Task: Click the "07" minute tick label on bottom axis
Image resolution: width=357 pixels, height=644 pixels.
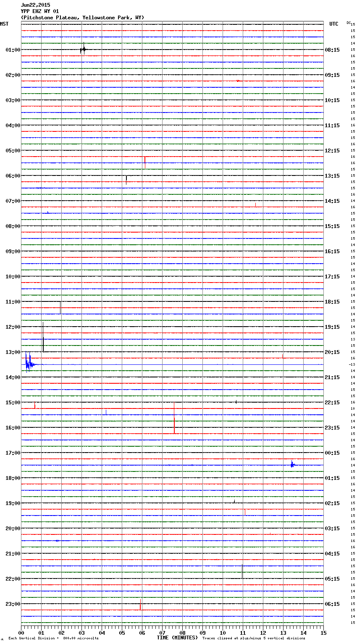Action: pos(162,633)
